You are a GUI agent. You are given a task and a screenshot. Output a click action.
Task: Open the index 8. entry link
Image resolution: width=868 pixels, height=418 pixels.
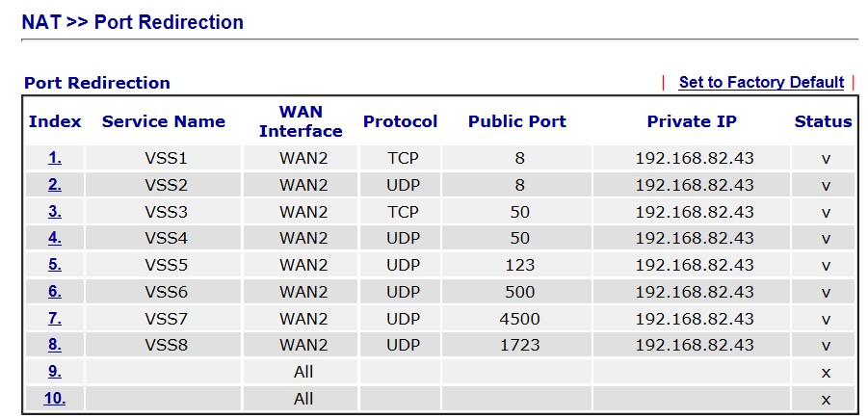point(55,345)
